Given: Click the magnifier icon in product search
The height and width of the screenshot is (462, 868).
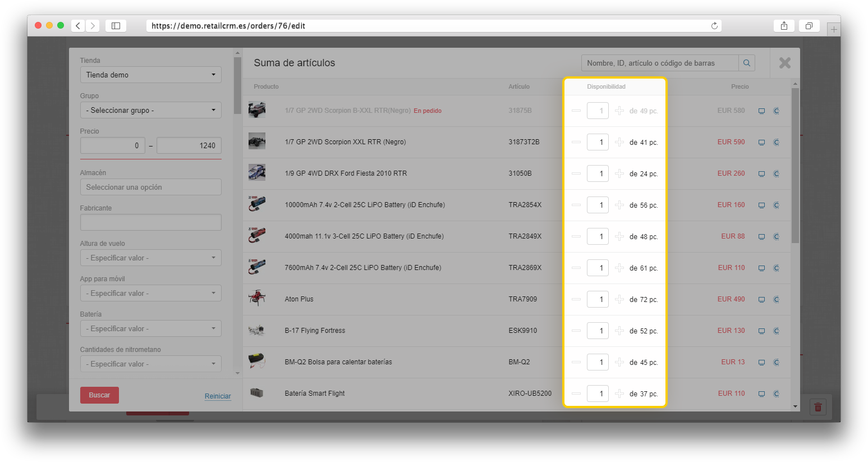Looking at the screenshot, I should coord(747,63).
